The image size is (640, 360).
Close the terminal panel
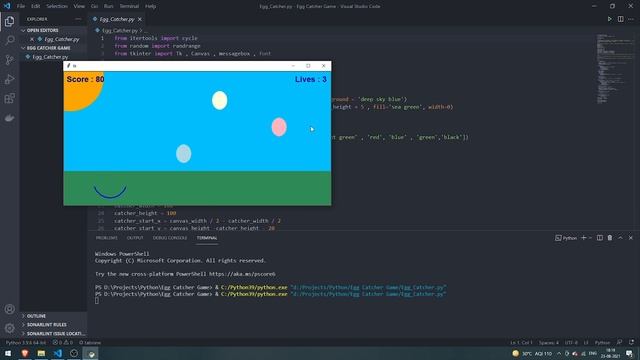pos(631,238)
